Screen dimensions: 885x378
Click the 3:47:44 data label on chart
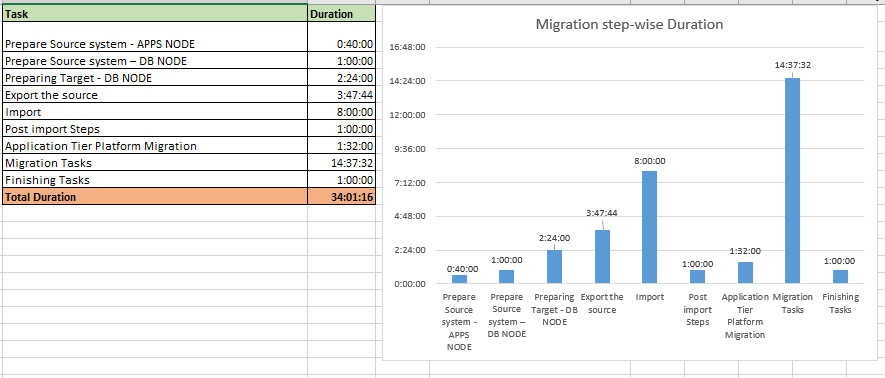point(602,213)
